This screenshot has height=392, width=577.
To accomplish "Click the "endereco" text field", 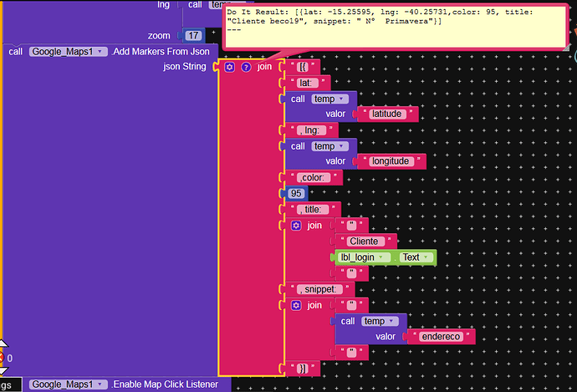I will tap(441, 337).
